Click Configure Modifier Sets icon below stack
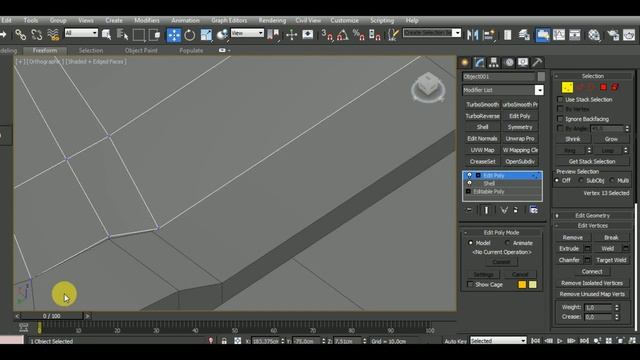The height and width of the screenshot is (360, 640). (533, 210)
